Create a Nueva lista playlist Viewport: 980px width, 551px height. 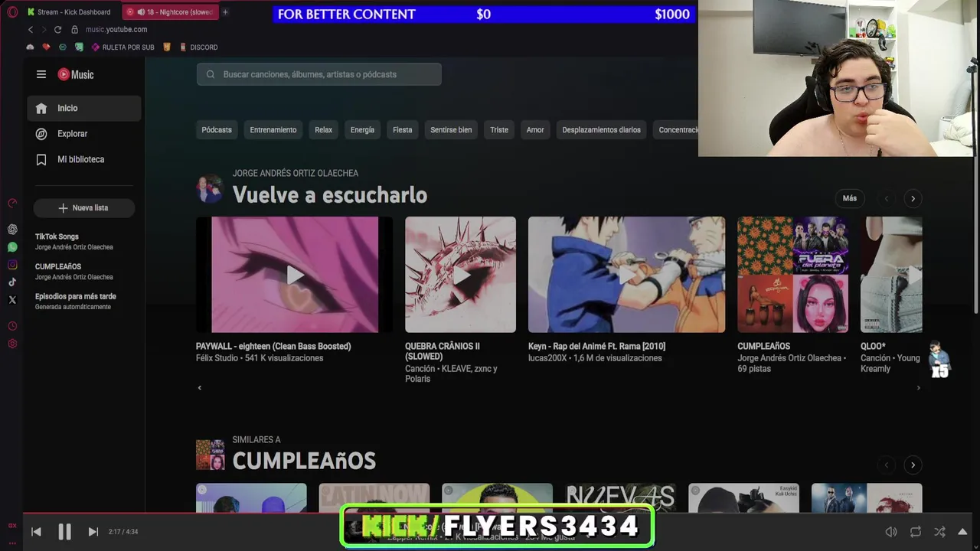click(x=84, y=208)
